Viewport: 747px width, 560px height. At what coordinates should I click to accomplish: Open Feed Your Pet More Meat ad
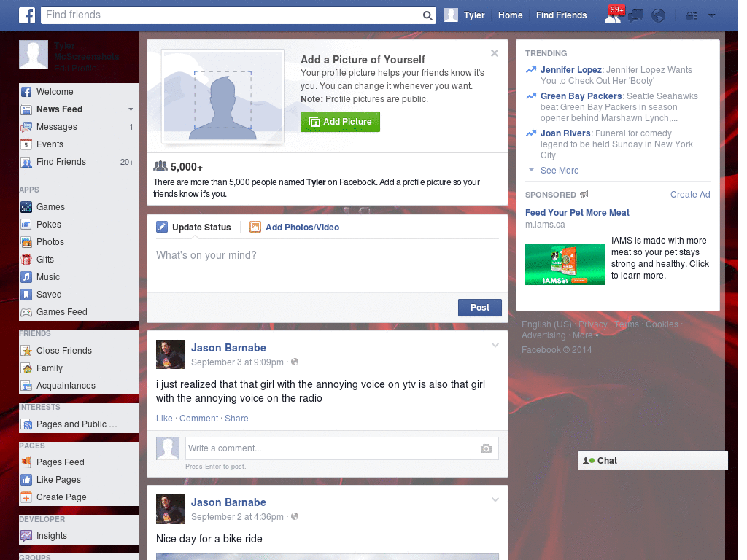(x=577, y=213)
